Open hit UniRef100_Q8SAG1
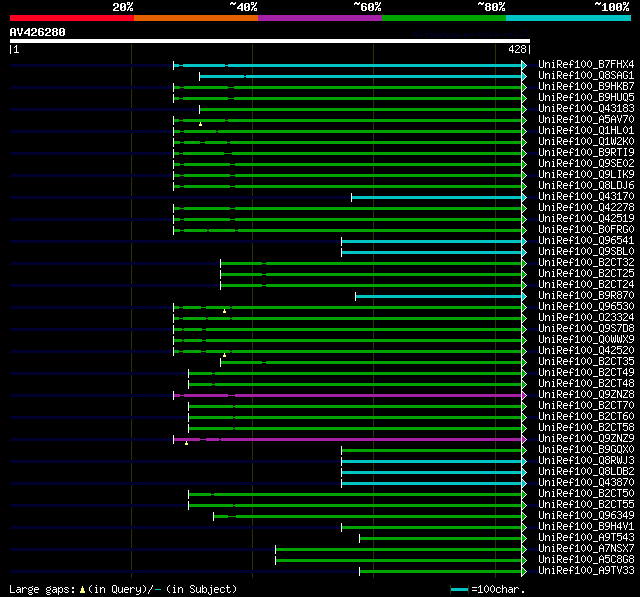This screenshot has width=640, height=597. [586, 75]
